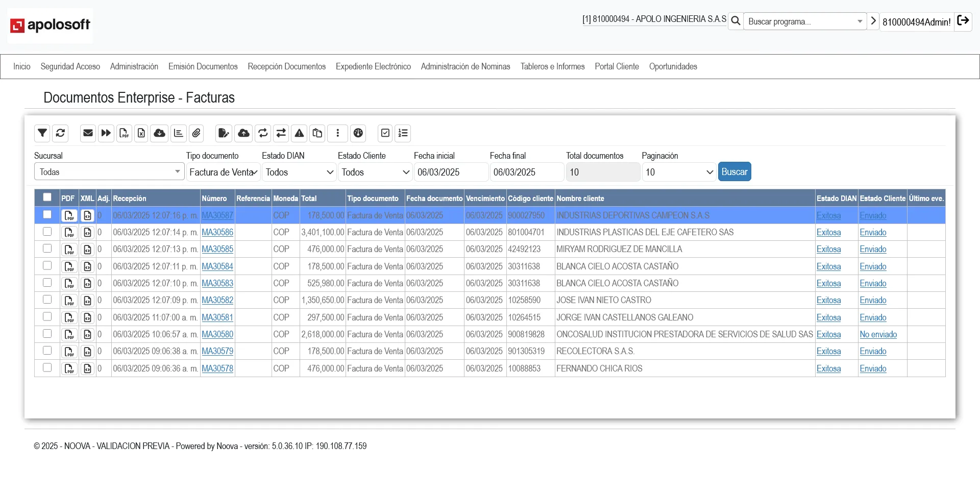Open the Paginación dropdown
Viewport: 980px width, 496px height.
coord(679,172)
